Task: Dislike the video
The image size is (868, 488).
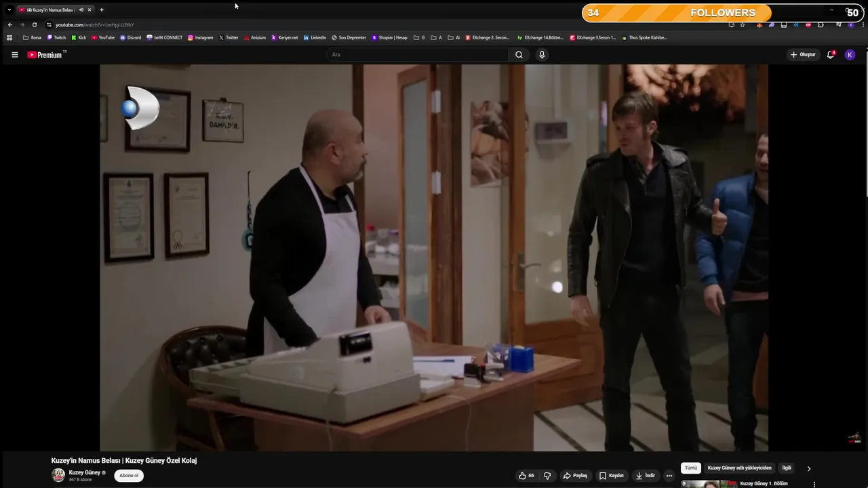Action: 547,476
